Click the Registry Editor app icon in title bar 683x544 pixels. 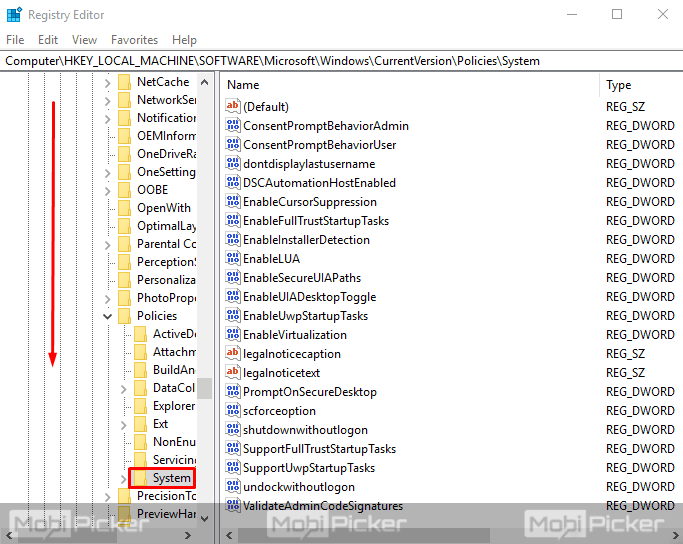(14, 14)
